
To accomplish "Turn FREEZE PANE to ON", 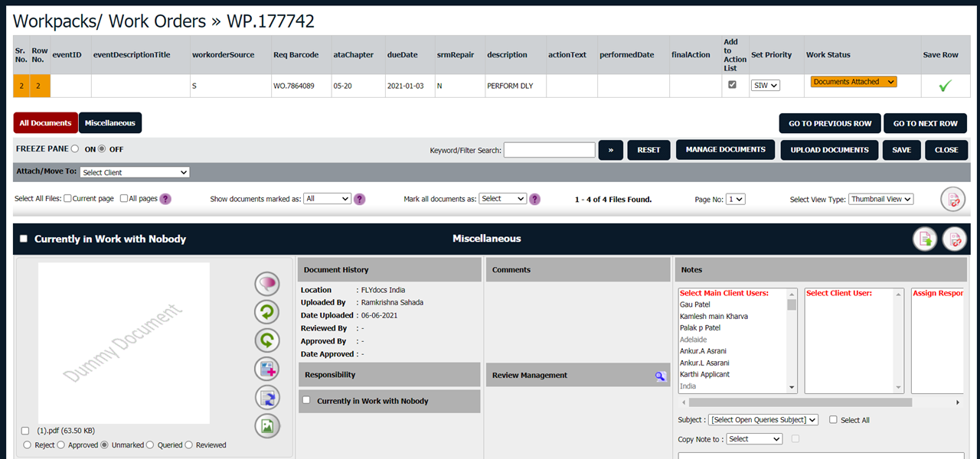I will 75,149.
